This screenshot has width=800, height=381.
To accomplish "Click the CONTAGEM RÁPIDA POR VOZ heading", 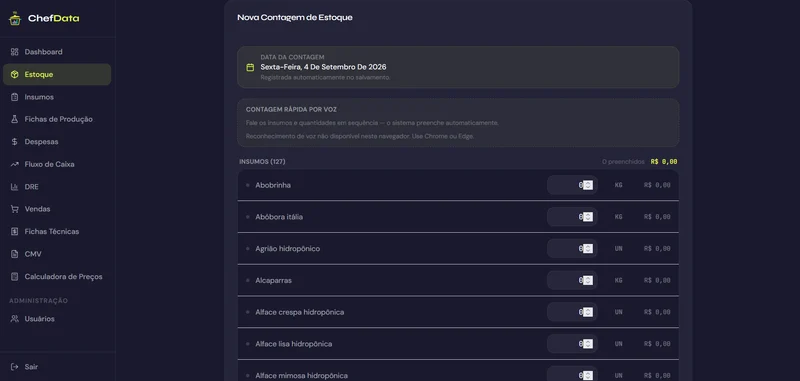I will (x=291, y=110).
